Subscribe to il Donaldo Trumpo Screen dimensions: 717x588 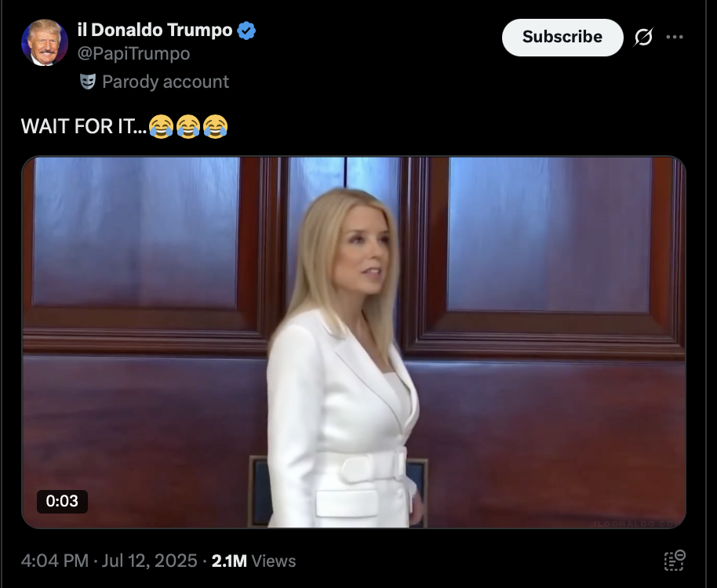[x=562, y=38]
